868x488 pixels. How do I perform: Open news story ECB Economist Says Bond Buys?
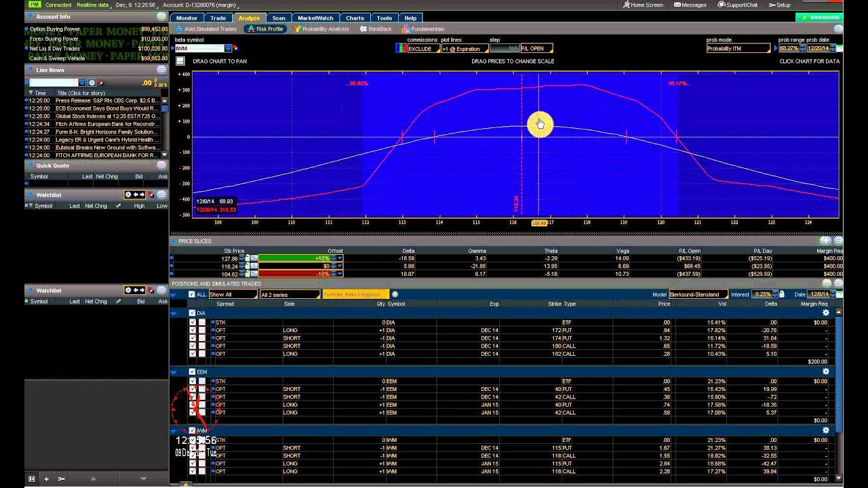coord(107,108)
